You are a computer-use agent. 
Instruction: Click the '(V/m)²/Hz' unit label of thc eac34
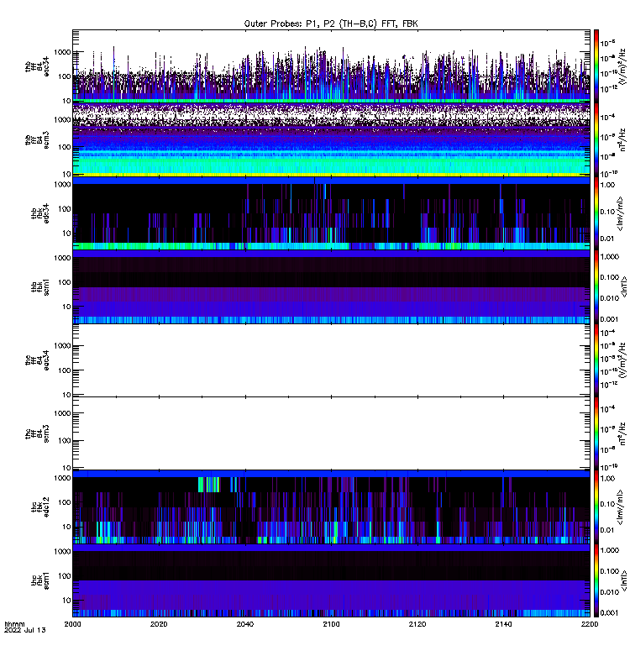[x=622, y=360]
